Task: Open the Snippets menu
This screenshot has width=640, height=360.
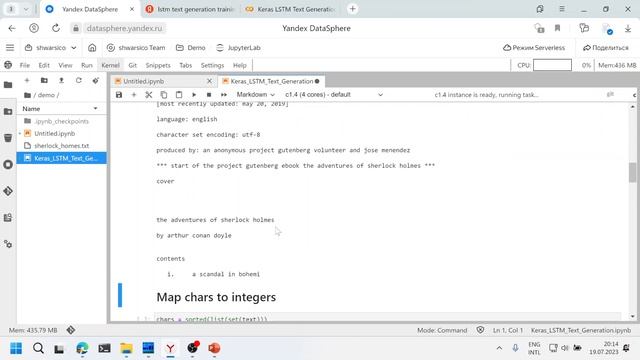Action: tap(158, 65)
